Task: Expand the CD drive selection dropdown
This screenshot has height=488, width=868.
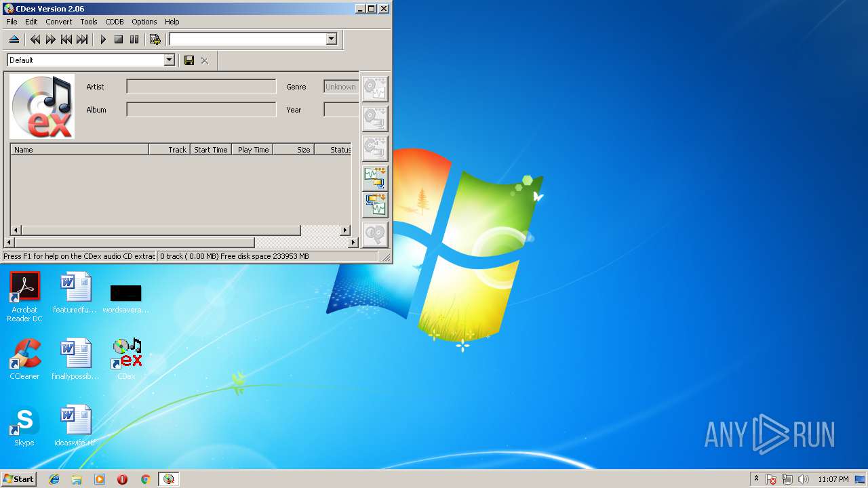Action: coord(331,39)
